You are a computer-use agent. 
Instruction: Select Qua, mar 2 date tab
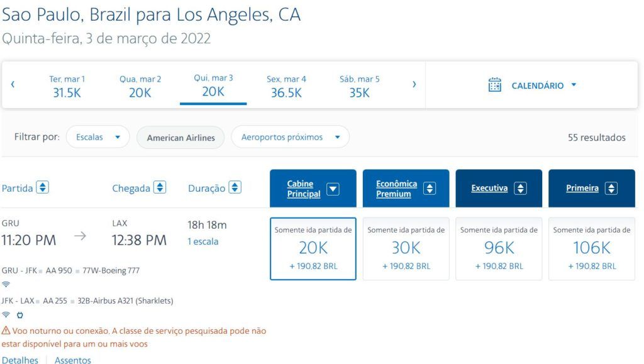coord(140,87)
